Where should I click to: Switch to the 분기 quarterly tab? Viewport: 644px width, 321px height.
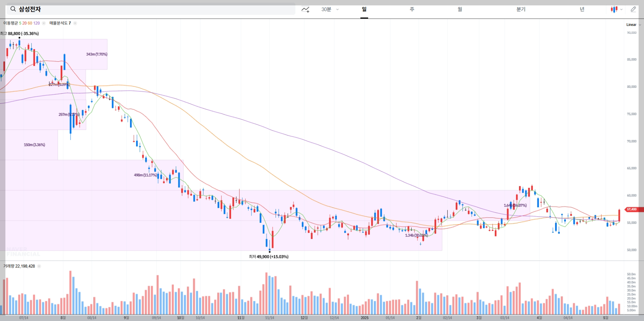click(521, 9)
